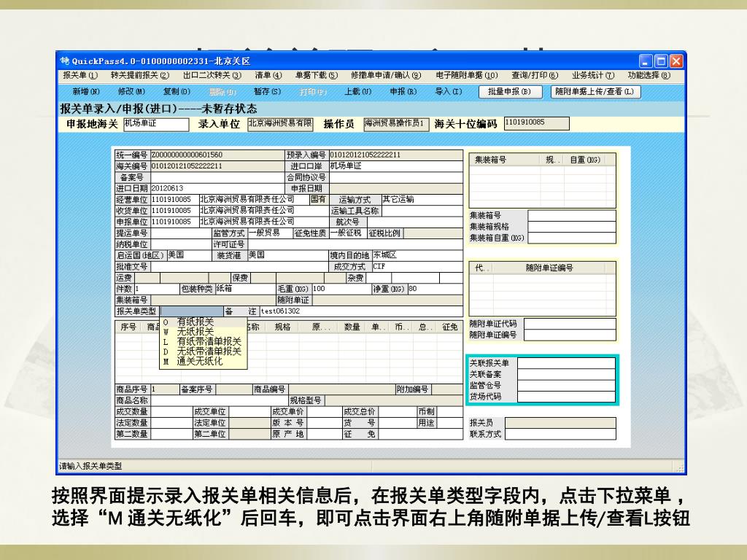Click the 新增(N) toolbar button
Screen dimensions: 747x560
coord(86,91)
